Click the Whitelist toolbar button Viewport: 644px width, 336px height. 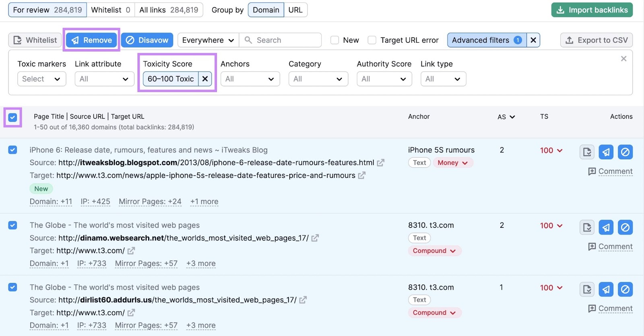coord(35,40)
